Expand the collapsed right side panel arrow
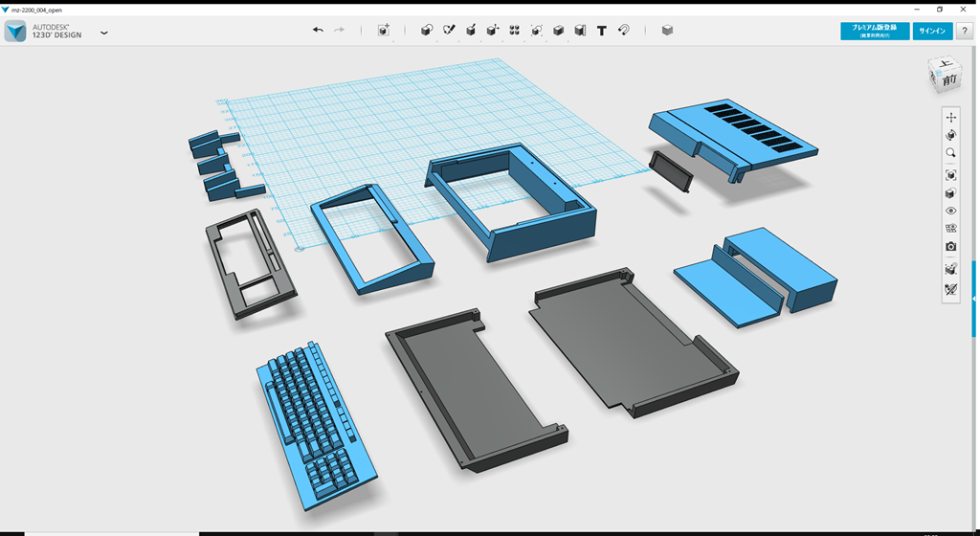 pyautogui.click(x=974, y=300)
